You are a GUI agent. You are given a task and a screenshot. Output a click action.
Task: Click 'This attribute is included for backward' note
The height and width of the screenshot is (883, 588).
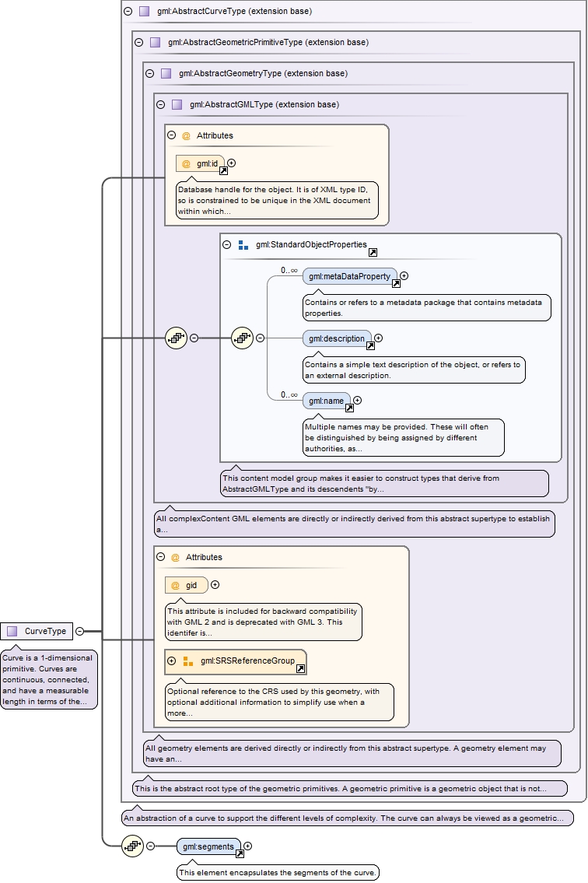(263, 622)
